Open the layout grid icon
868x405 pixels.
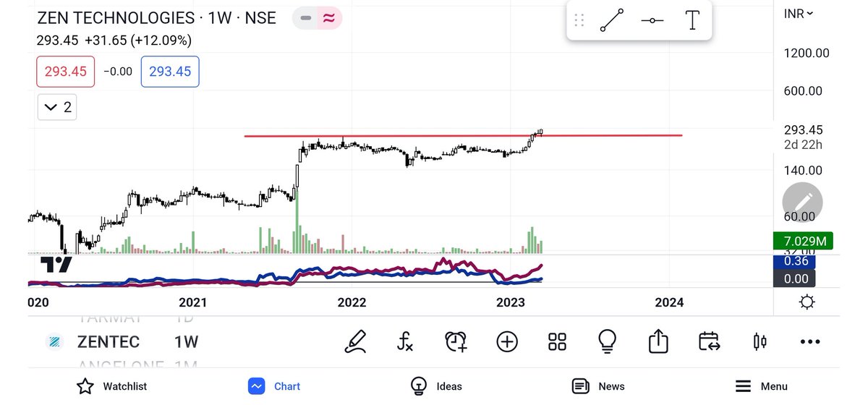click(557, 341)
